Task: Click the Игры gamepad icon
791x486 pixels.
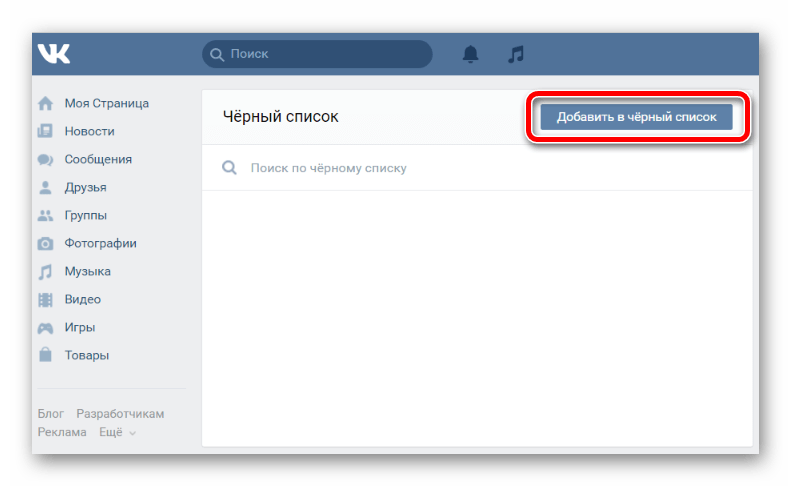Action: [45, 327]
